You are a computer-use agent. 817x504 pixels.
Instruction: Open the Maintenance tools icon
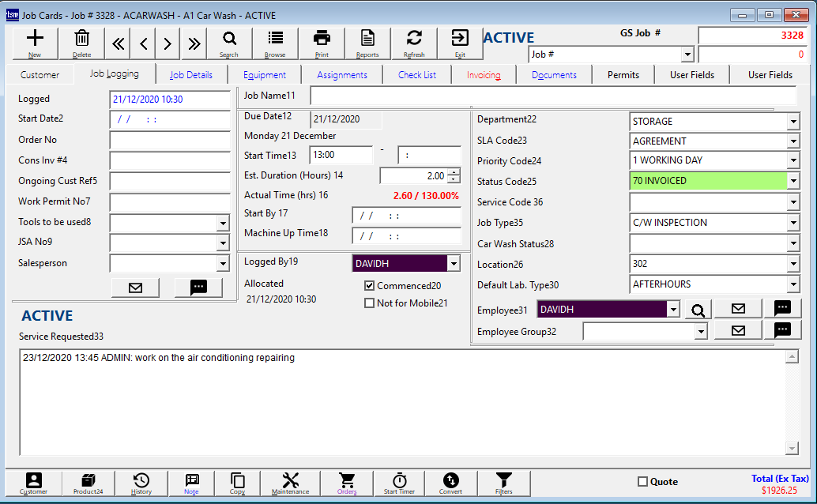tap(290, 483)
